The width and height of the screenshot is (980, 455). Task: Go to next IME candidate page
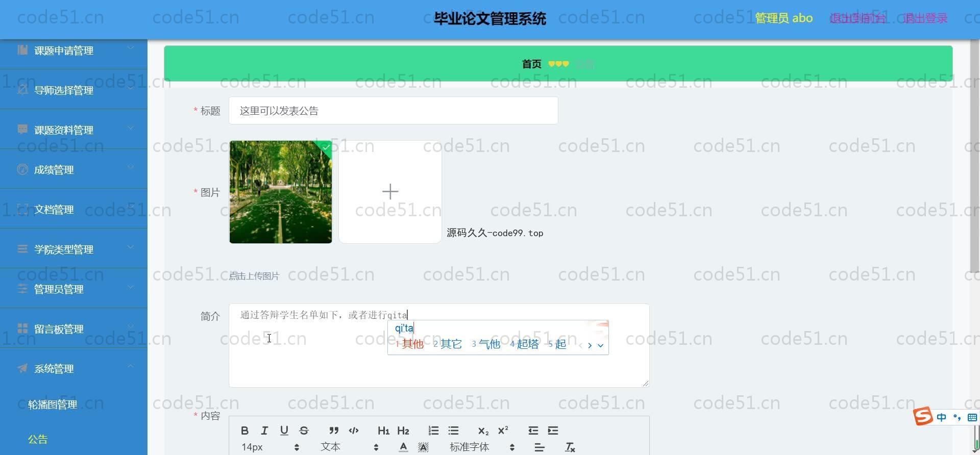coord(590,345)
